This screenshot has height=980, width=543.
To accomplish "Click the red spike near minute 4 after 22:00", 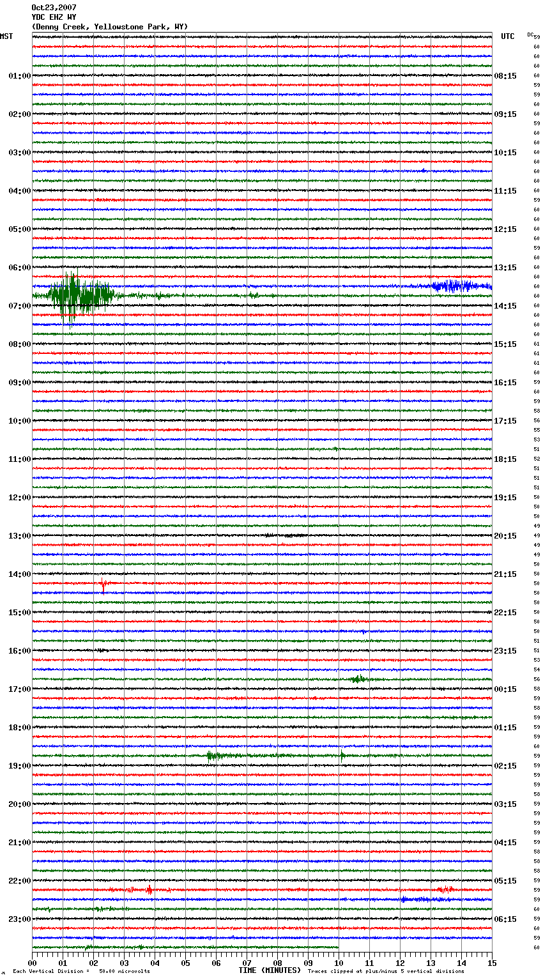I will (149, 889).
